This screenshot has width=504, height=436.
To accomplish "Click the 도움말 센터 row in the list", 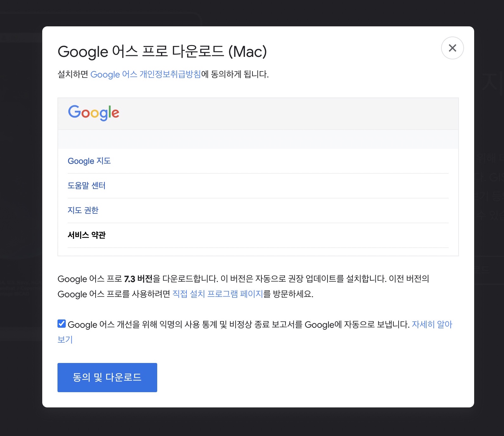I will [x=87, y=185].
